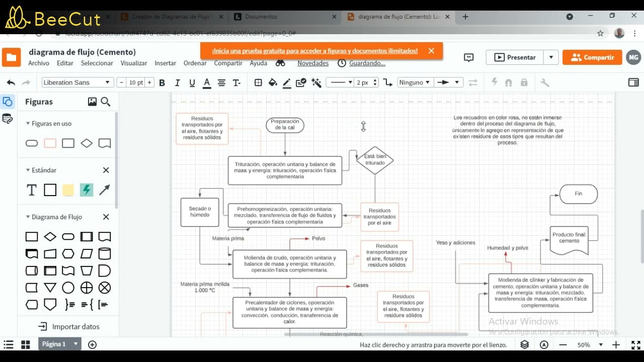Select the Text T shape
Image resolution: width=644 pixels, height=362 pixels.
point(32,190)
